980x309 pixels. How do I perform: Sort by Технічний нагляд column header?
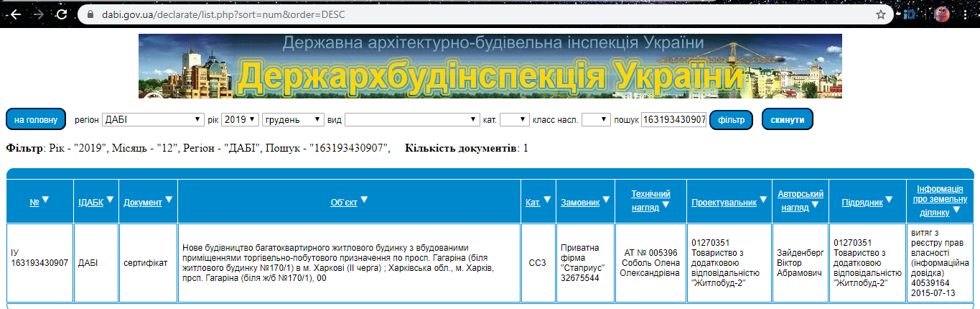tap(650, 199)
